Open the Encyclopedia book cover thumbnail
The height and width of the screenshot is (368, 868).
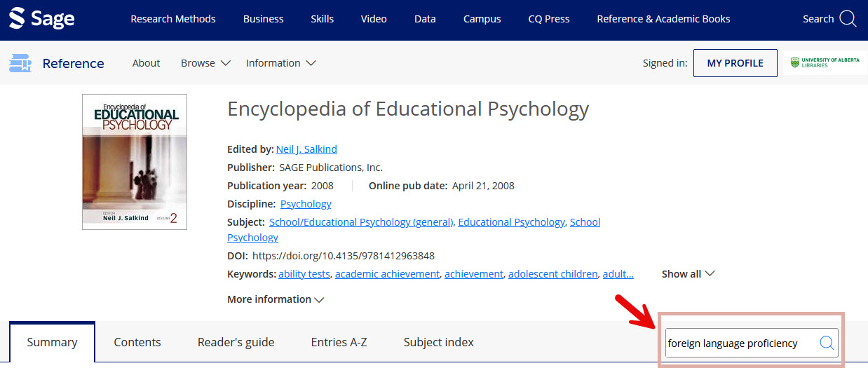coord(135,162)
